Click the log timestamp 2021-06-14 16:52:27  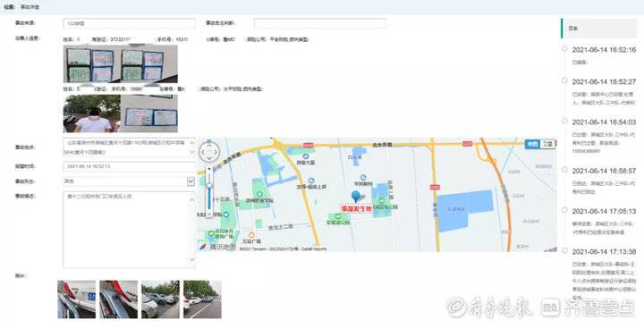pyautogui.click(x=604, y=81)
